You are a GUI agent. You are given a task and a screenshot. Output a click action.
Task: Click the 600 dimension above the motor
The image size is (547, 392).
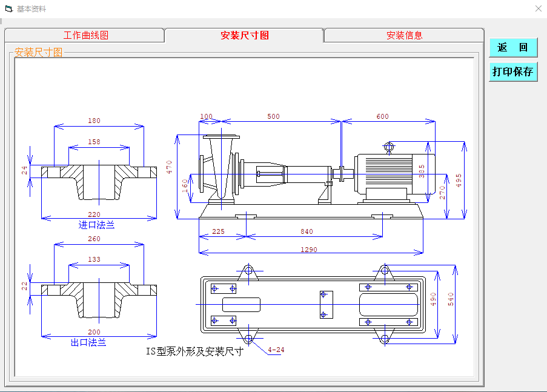[382, 116]
